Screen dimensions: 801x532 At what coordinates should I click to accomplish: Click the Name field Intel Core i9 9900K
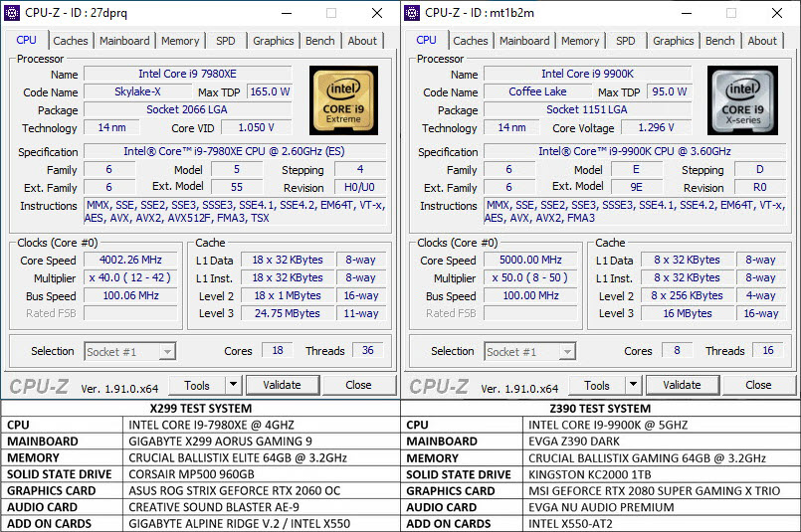tap(587, 74)
